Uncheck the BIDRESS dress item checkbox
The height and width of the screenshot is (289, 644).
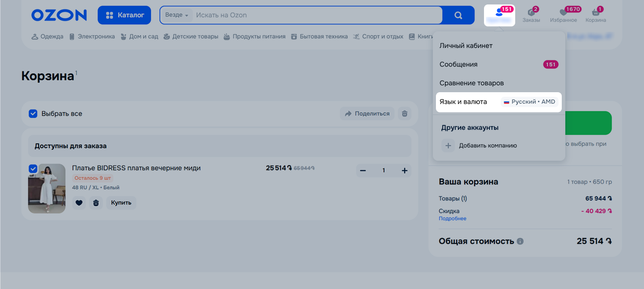33,169
